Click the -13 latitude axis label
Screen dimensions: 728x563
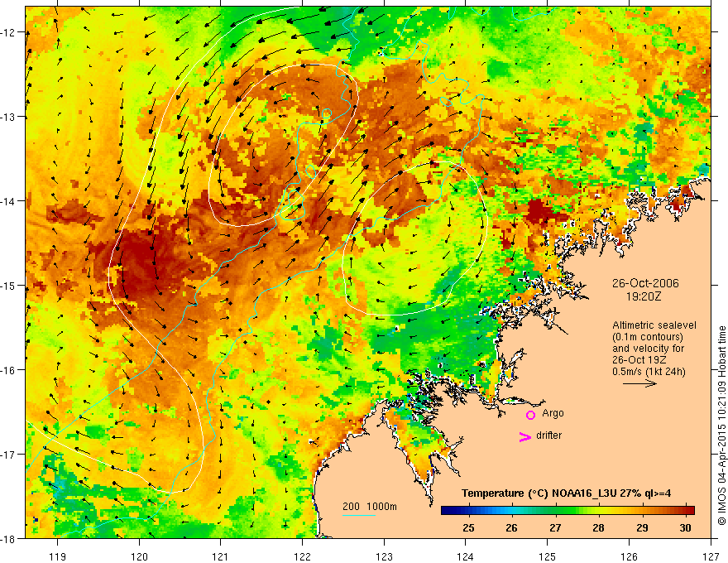click(x=8, y=117)
